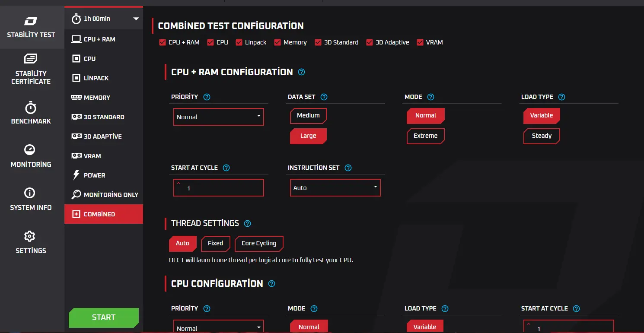Show help for Instruction Set

click(348, 168)
